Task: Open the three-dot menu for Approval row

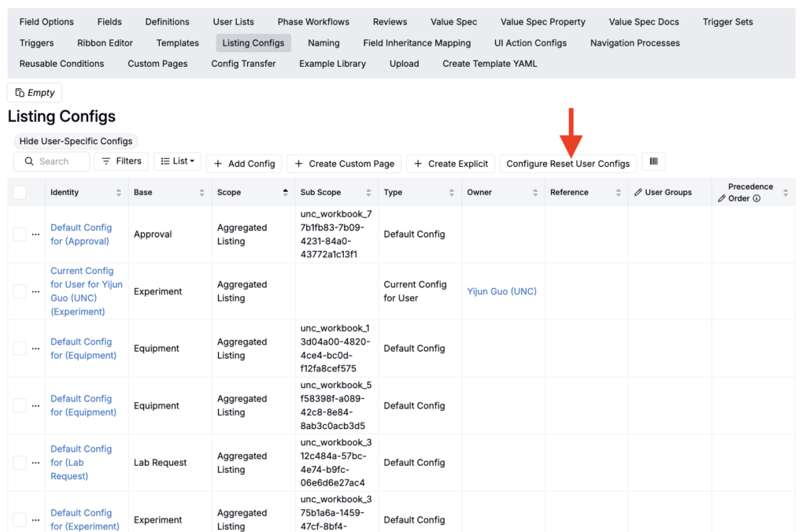Action: click(x=35, y=235)
